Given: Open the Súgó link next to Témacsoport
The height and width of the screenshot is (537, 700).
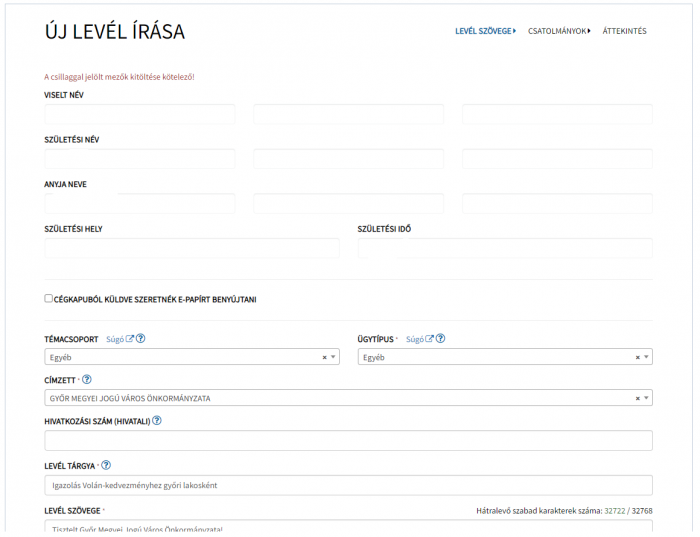Looking at the screenshot, I should [x=115, y=339].
